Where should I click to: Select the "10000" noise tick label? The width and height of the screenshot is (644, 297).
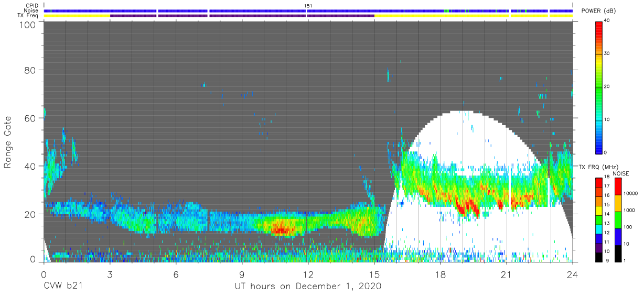[x=631, y=194]
